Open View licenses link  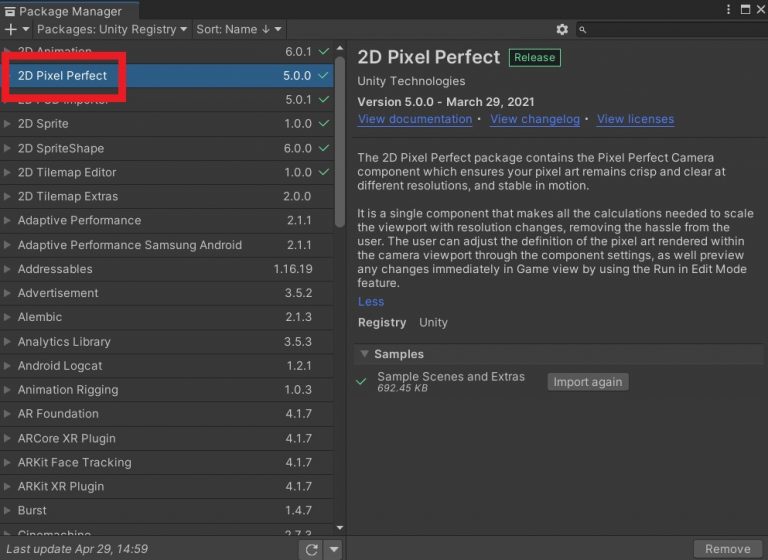pos(635,119)
